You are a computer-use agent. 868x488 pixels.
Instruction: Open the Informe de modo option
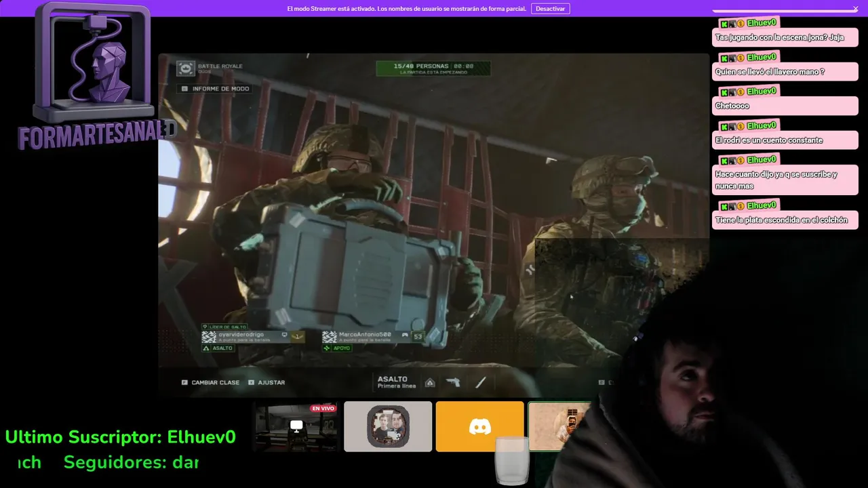coord(215,89)
